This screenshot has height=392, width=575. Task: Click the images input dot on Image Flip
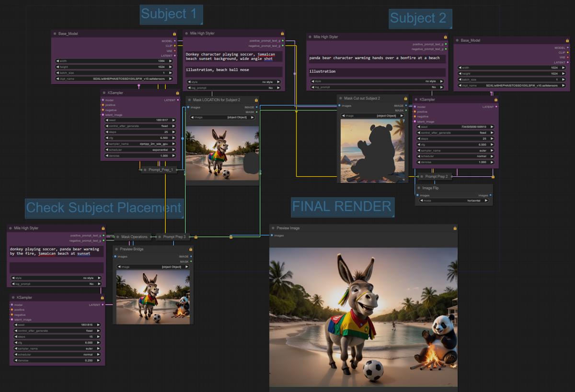[x=417, y=195]
